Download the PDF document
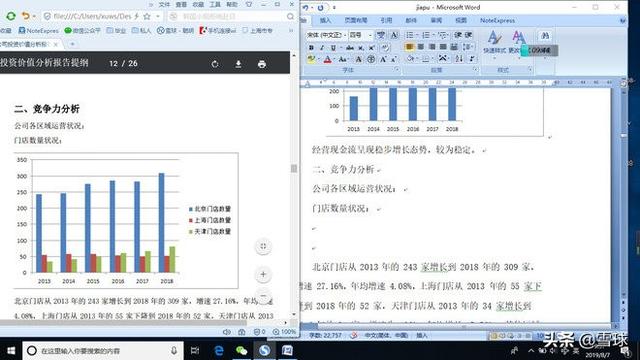The width and height of the screenshot is (640, 360). point(238,64)
